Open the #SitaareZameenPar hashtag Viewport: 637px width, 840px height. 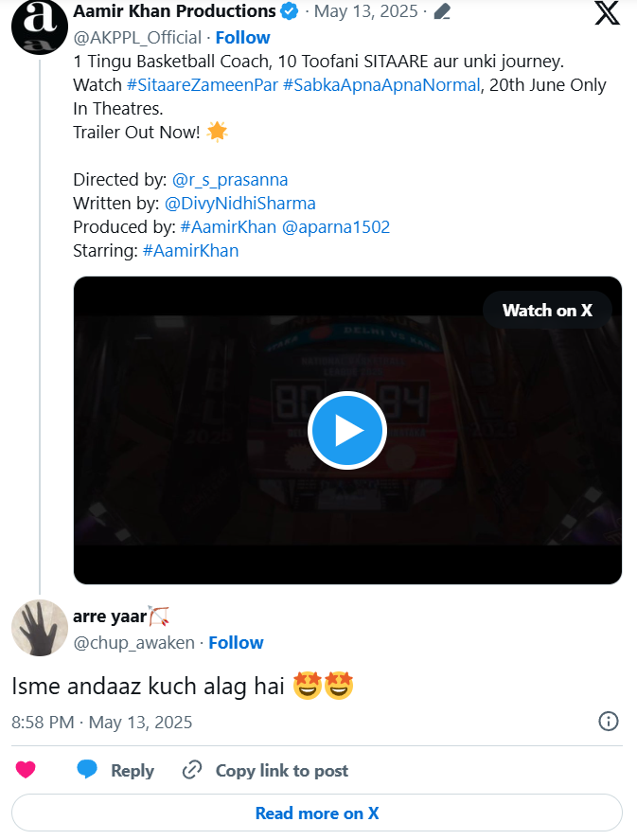pos(202,85)
